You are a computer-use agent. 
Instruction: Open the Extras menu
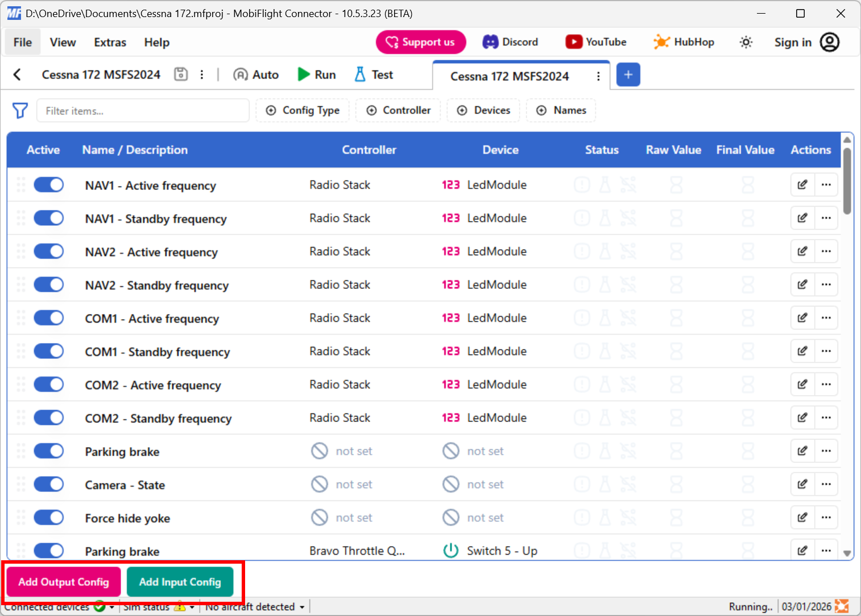coord(109,42)
